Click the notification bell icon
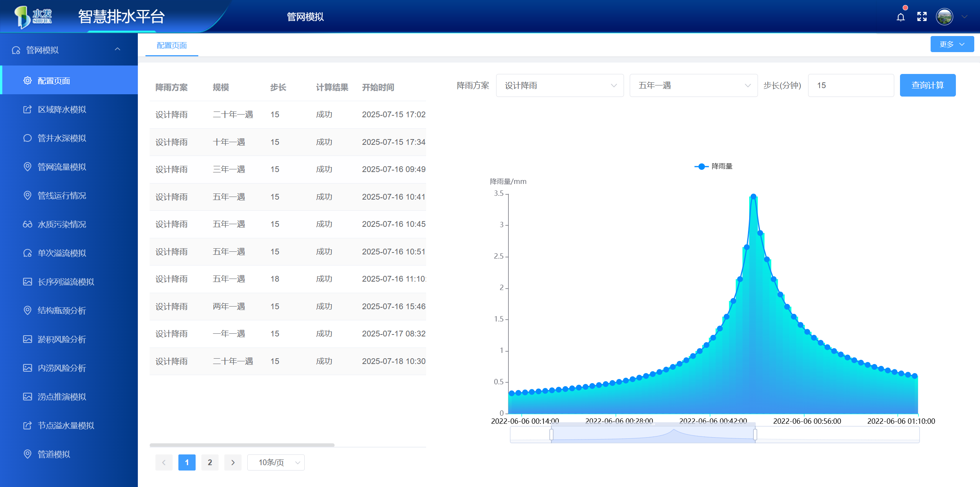 point(900,17)
